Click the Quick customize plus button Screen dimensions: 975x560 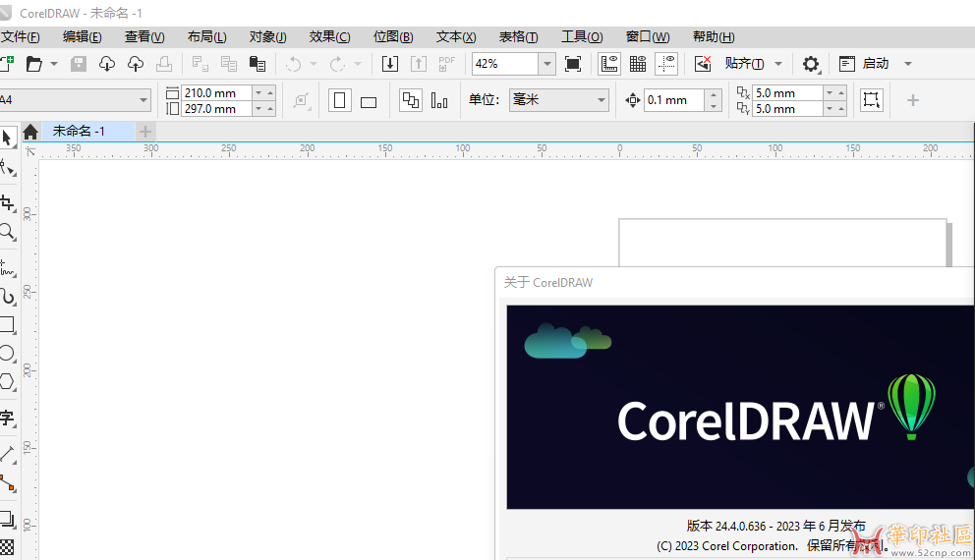pyautogui.click(x=913, y=100)
